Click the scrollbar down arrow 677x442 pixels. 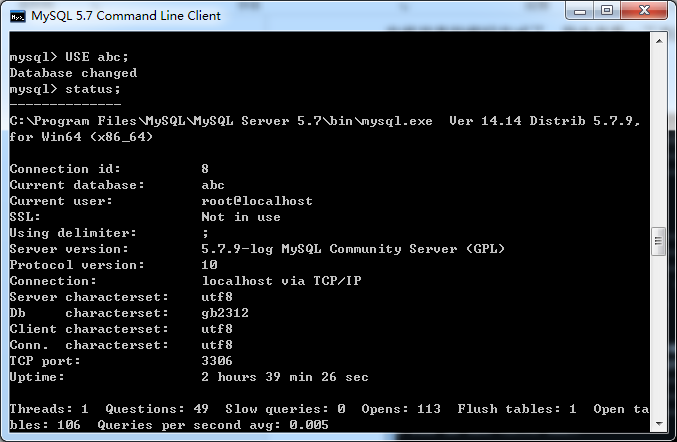pos(659,424)
